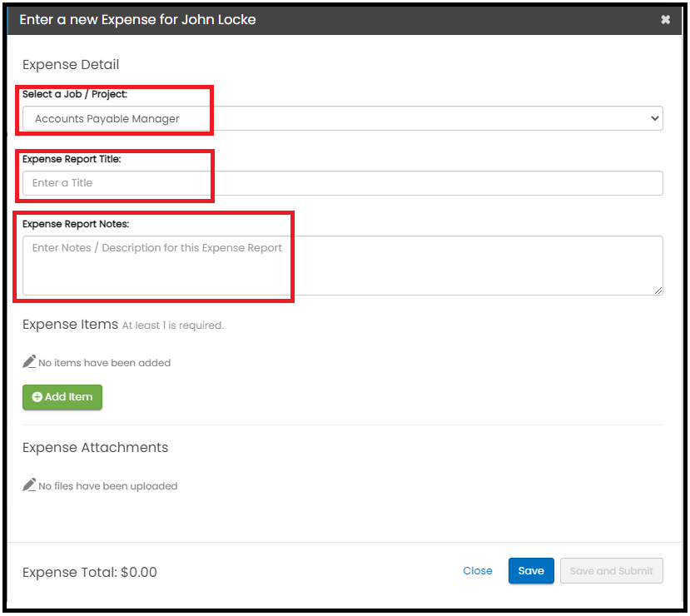Click the resize grip of the Notes text area
Image resolution: width=690 pixels, height=616 pixels.
tap(658, 291)
